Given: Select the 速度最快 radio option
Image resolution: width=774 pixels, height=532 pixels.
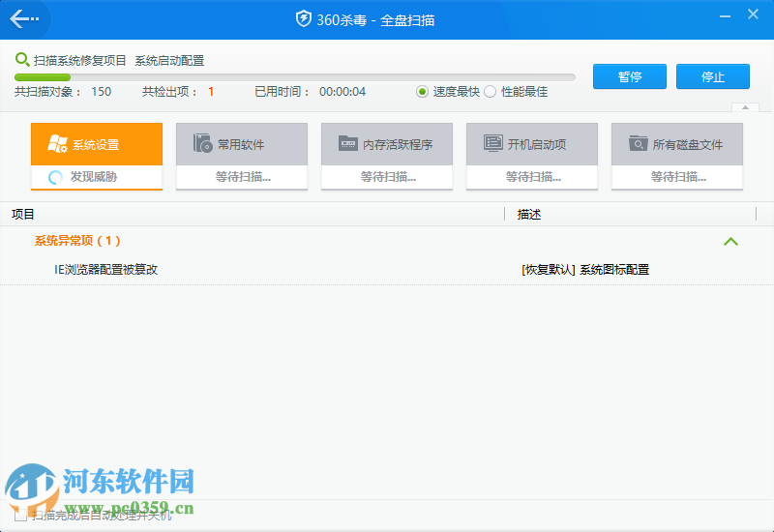Looking at the screenshot, I should (422, 92).
